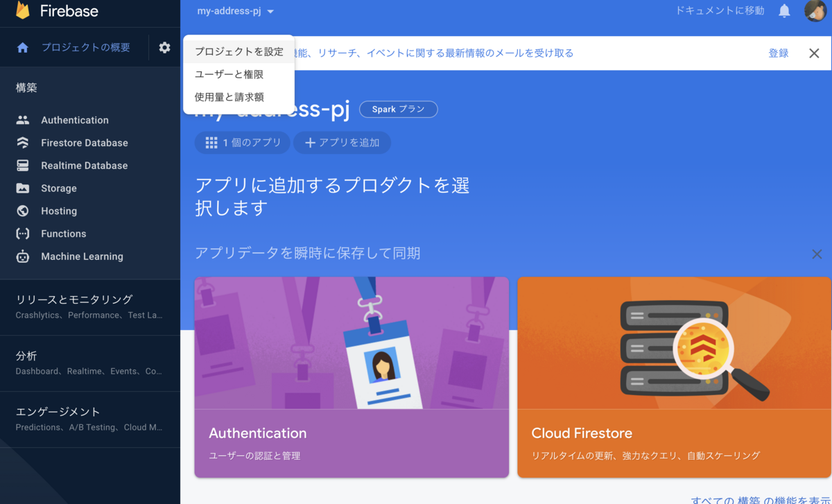Click the 登録 link in the banner
Viewport: 832px width, 504px height.
tap(779, 53)
